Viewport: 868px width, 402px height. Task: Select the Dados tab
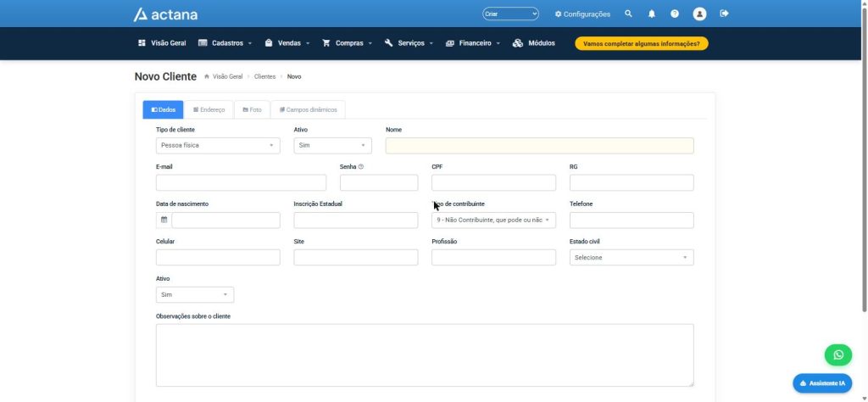[164, 109]
